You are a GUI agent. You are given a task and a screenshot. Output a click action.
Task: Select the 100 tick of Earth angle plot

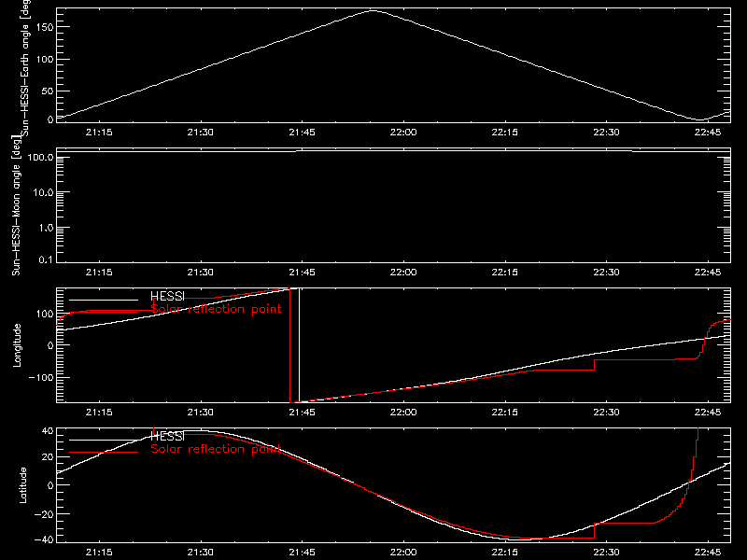pyautogui.click(x=45, y=59)
